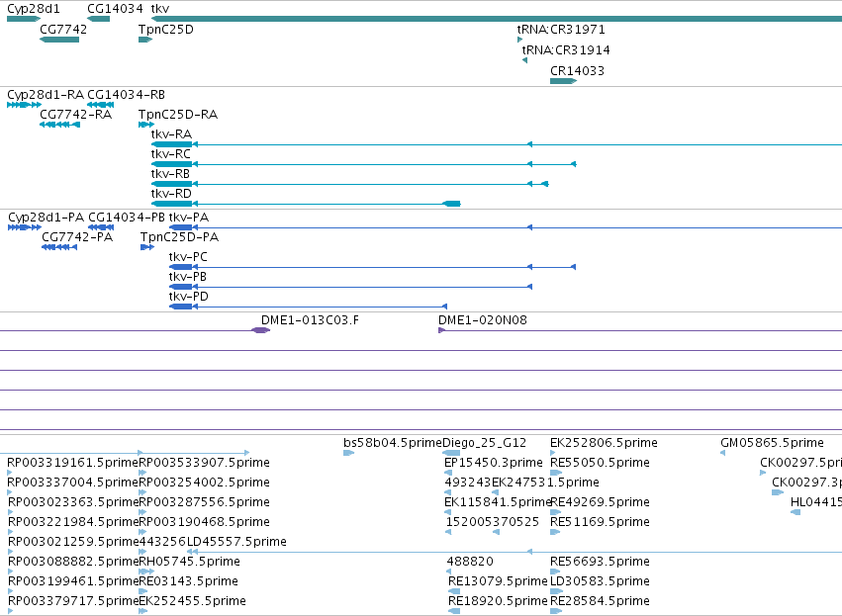This screenshot has width=842, height=616.
Task: Select the RP003190468.5prime label
Action: pyautogui.click(x=204, y=522)
